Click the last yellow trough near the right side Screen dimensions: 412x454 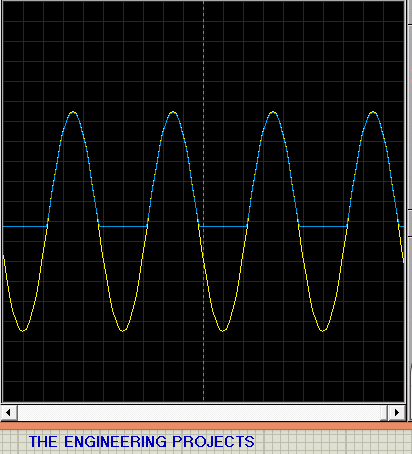tap(323, 330)
